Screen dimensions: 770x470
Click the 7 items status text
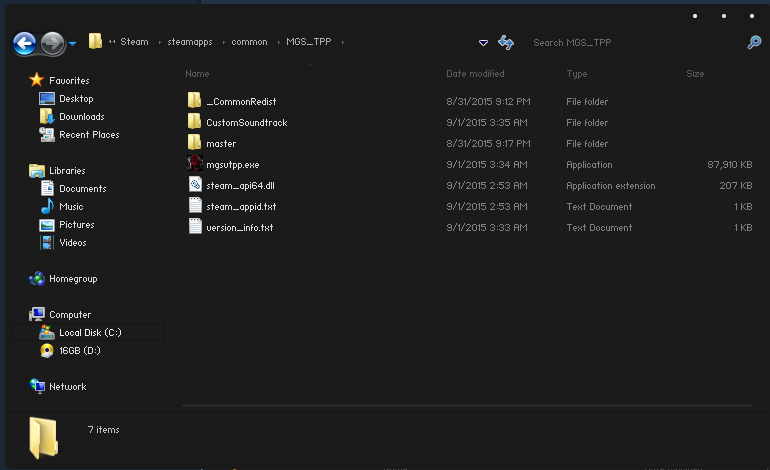[104, 430]
